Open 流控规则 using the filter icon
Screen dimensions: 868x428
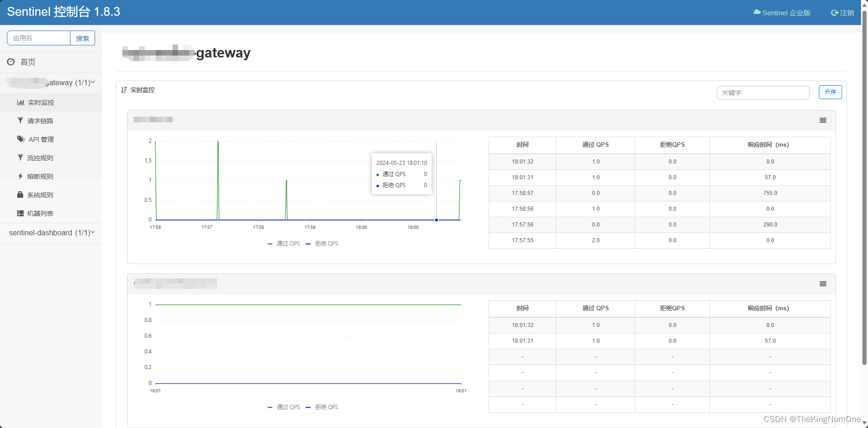point(20,157)
